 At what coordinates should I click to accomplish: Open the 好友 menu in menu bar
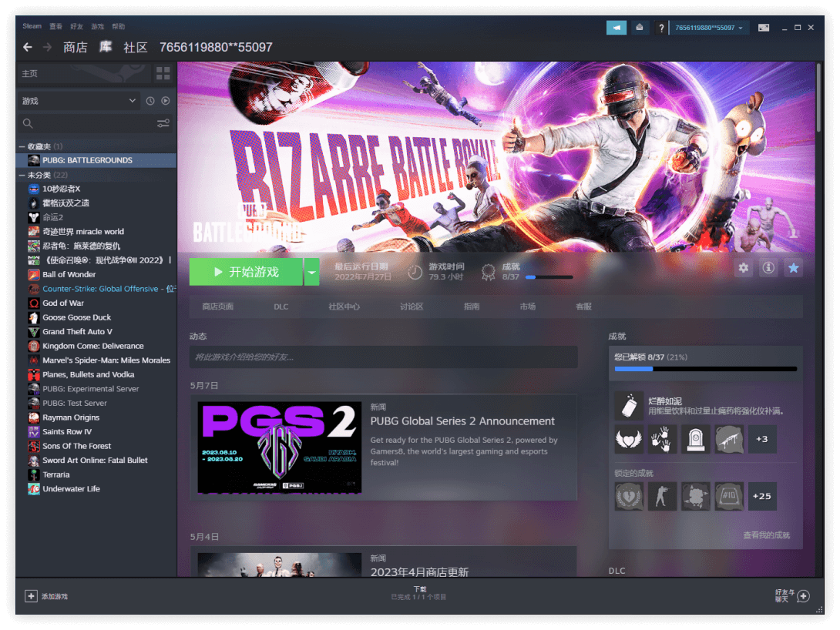point(77,26)
